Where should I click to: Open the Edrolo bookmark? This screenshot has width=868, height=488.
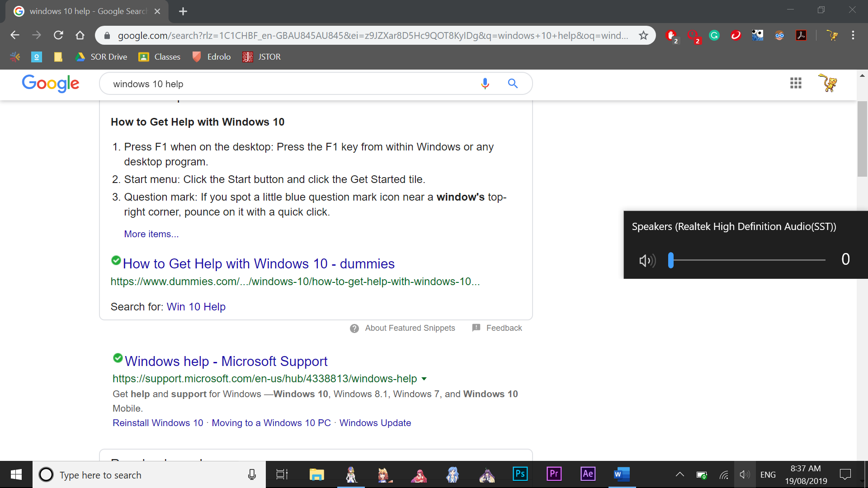(212, 57)
